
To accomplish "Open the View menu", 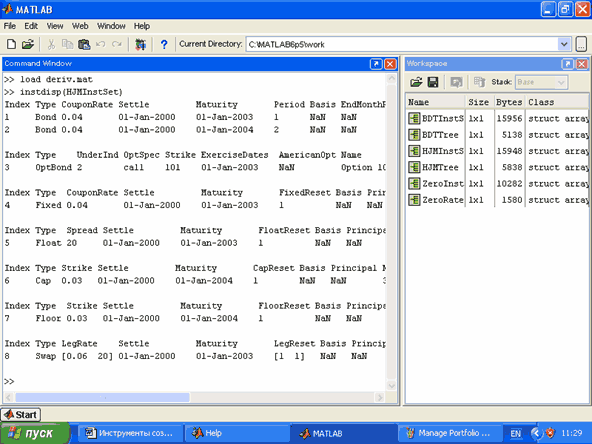I will (x=55, y=26).
